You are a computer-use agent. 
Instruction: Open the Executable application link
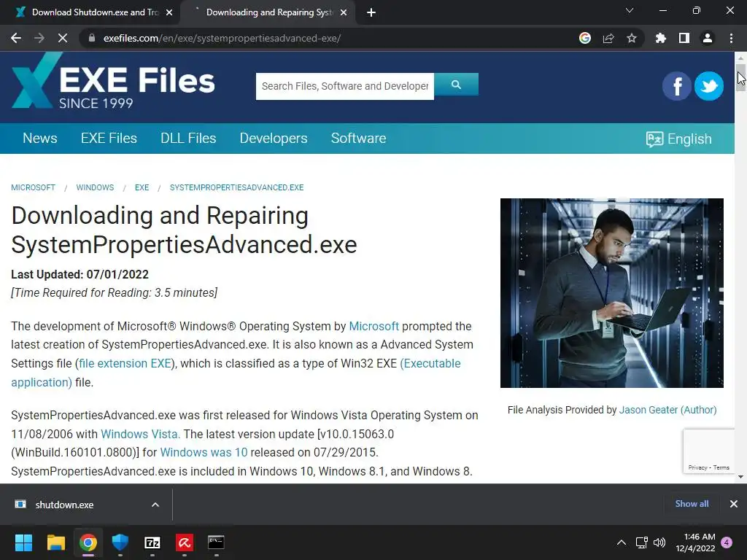[x=430, y=363]
